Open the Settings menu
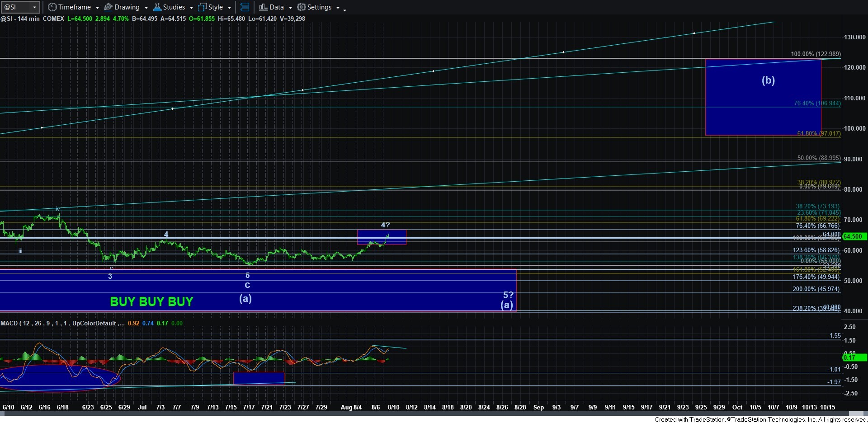The height and width of the screenshot is (423, 868). [315, 7]
